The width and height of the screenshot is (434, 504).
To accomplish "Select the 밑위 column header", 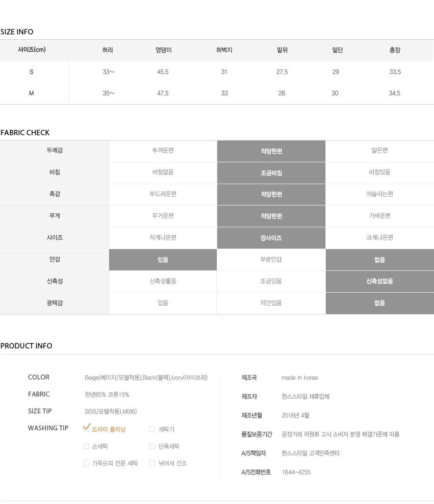I will click(282, 50).
